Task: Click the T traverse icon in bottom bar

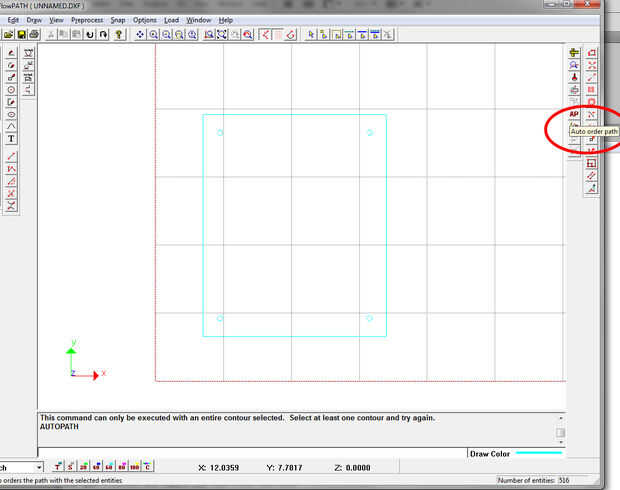Action: 58,467
